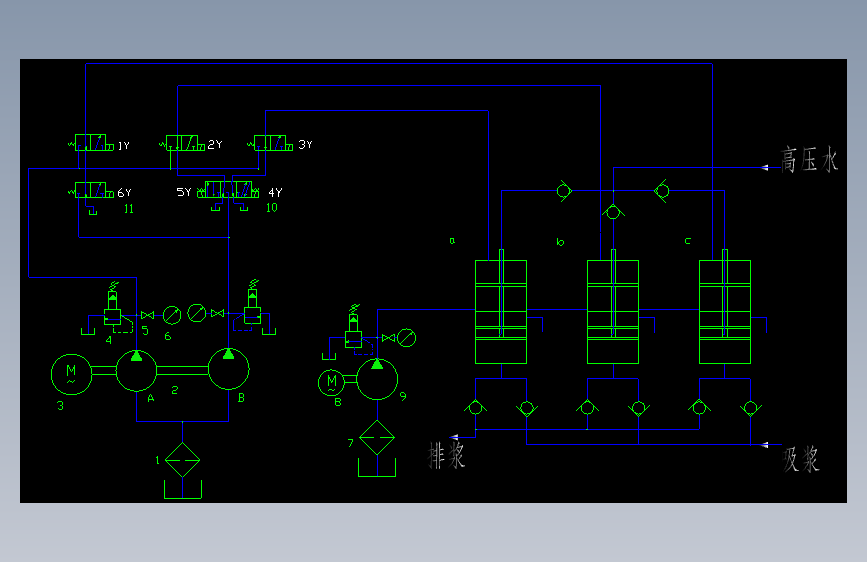867x562 pixels.
Task: Pick the check valve directly above cylinder b's rod
Action: pyautogui.click(x=613, y=212)
